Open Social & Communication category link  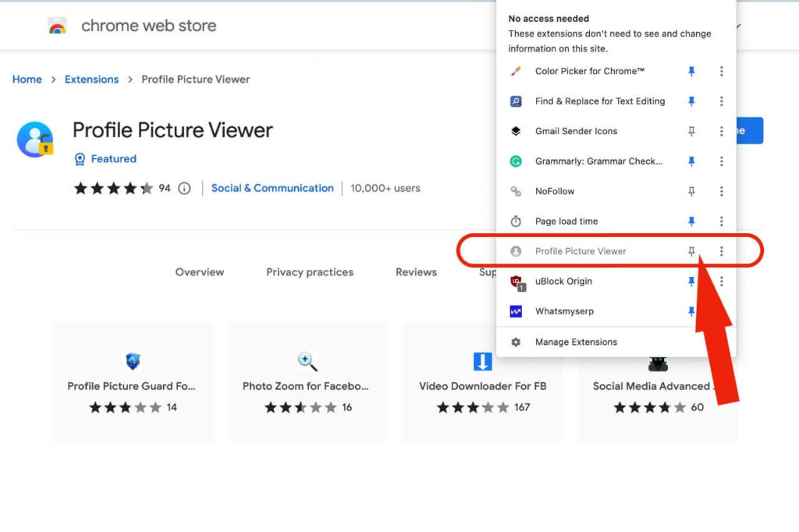click(272, 189)
